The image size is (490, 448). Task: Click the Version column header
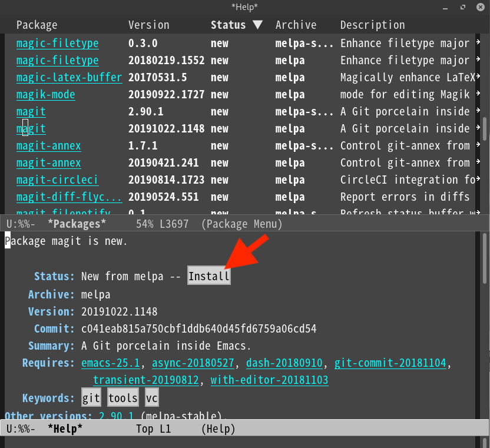(x=149, y=25)
